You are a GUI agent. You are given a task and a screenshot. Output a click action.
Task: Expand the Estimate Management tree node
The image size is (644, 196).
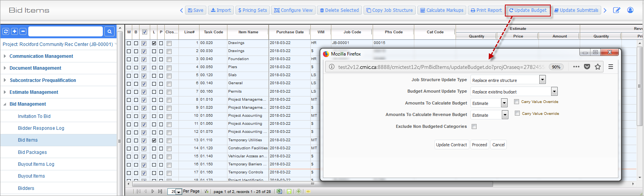[34, 92]
